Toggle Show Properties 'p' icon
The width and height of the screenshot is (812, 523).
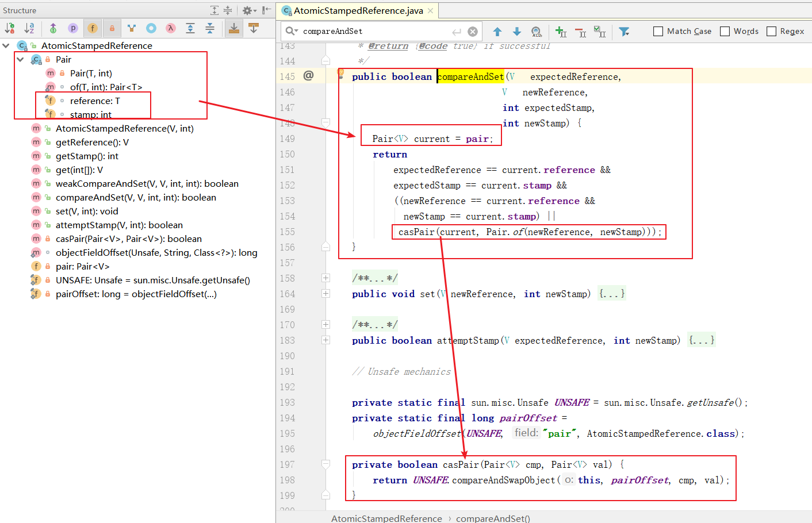(x=72, y=28)
